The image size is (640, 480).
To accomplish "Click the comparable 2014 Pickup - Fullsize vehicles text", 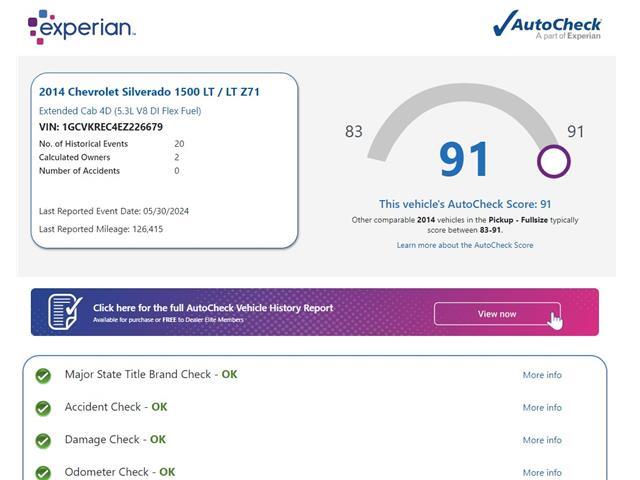I will pos(465,225).
